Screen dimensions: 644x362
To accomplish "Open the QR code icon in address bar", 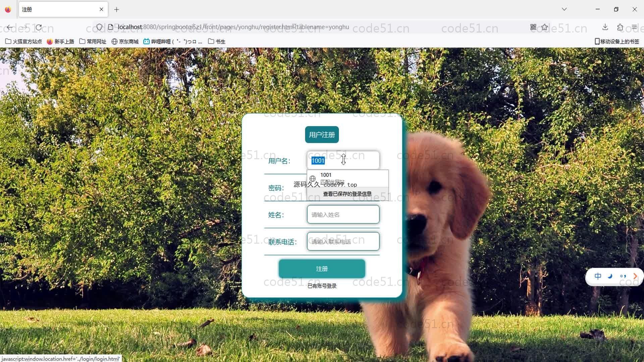I will tap(533, 27).
